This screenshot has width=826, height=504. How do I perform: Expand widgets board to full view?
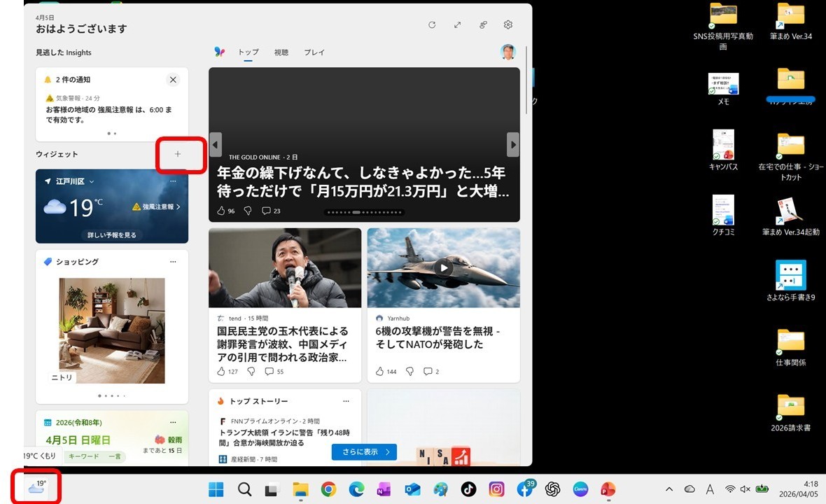[457, 25]
